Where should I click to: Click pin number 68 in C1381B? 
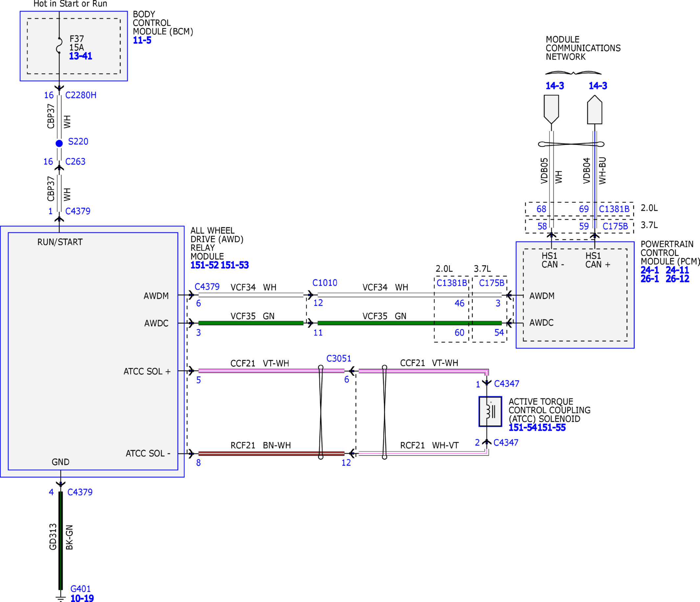point(541,209)
